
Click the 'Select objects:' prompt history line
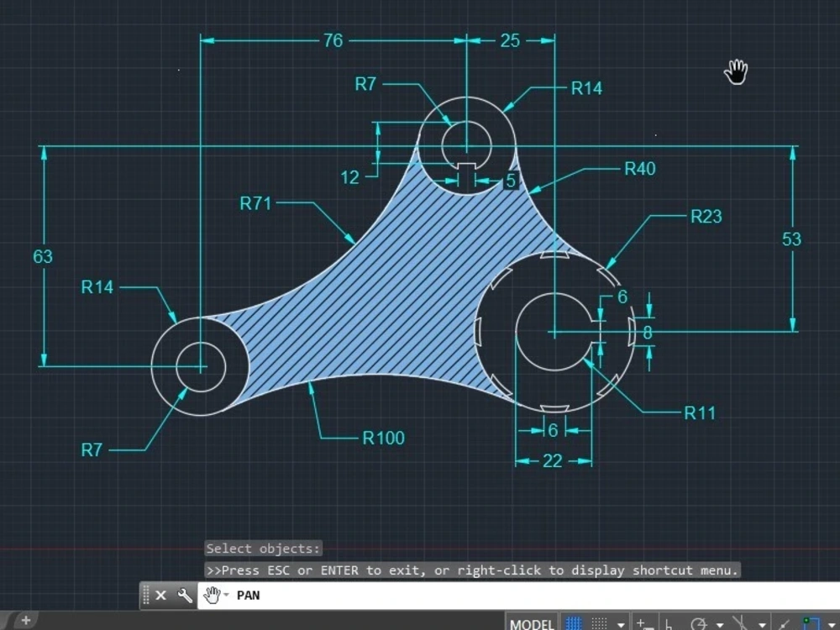(x=263, y=549)
